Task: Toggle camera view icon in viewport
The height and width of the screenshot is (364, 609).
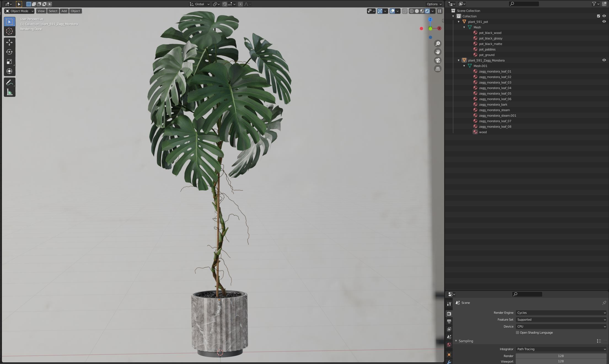Action: (x=438, y=60)
